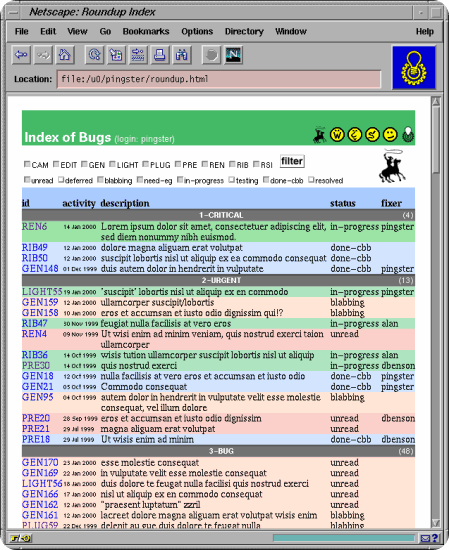
Task: Click the Location URL field
Action: (x=219, y=79)
